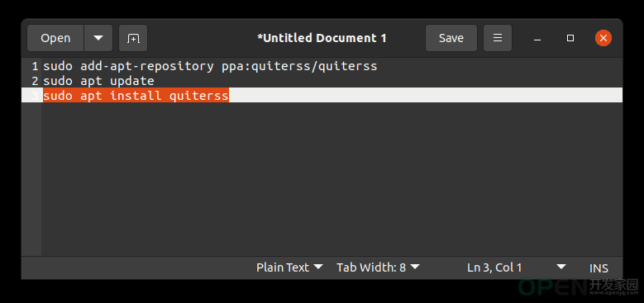Open the Ln 3, Col 1 position dropdown

516,267
